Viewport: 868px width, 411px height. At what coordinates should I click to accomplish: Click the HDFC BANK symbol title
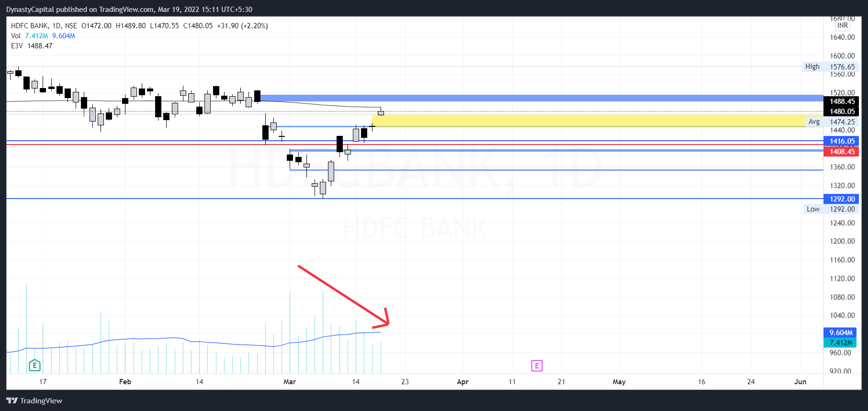point(29,26)
